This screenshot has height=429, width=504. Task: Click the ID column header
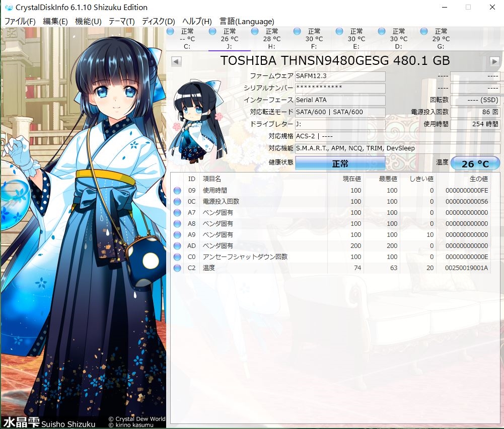[x=191, y=179]
